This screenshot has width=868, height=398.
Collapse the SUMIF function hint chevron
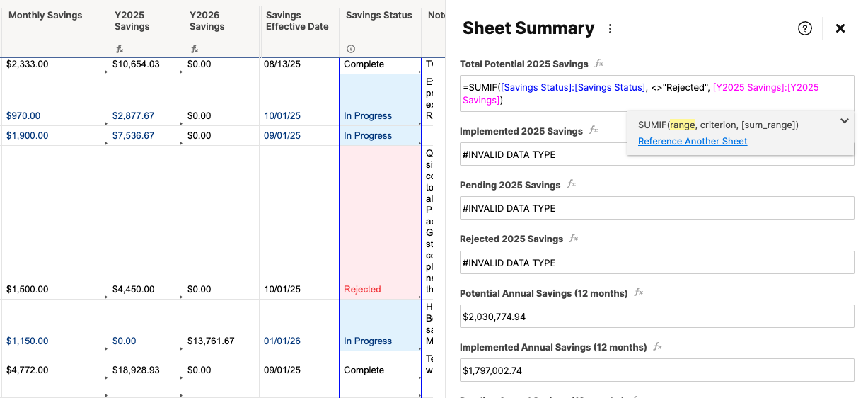coord(844,121)
